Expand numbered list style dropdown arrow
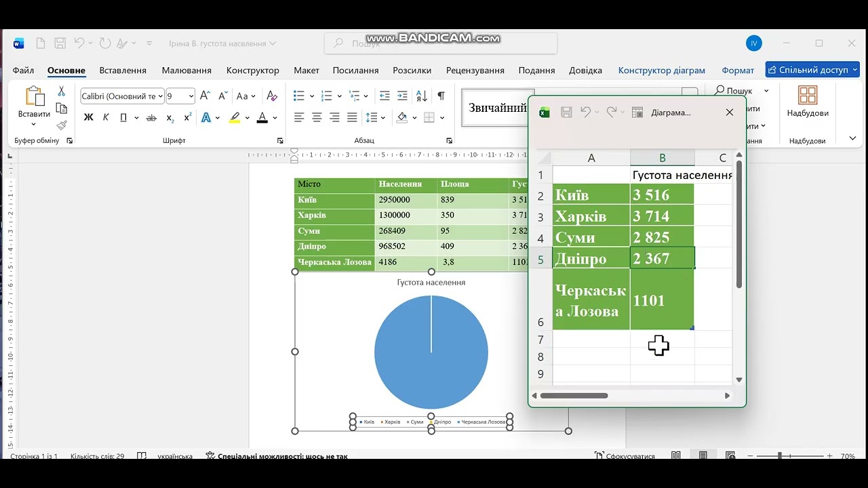The image size is (868, 488). pyautogui.click(x=339, y=96)
